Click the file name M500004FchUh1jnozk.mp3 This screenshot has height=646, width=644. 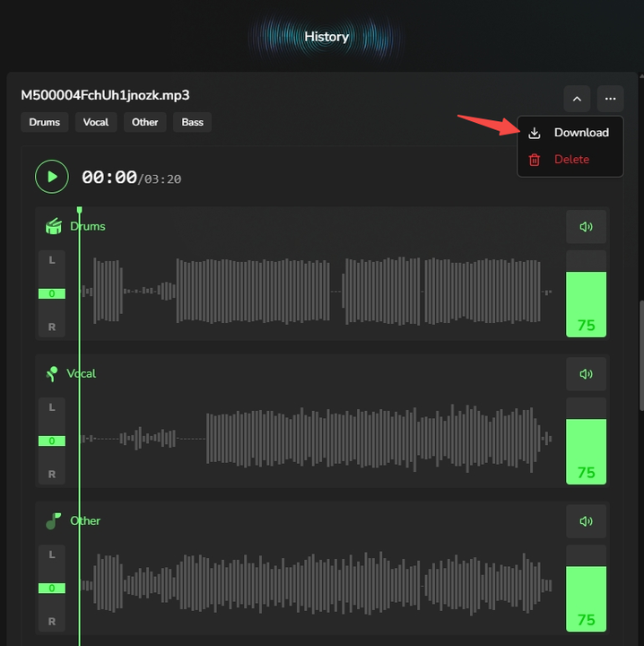106,95
